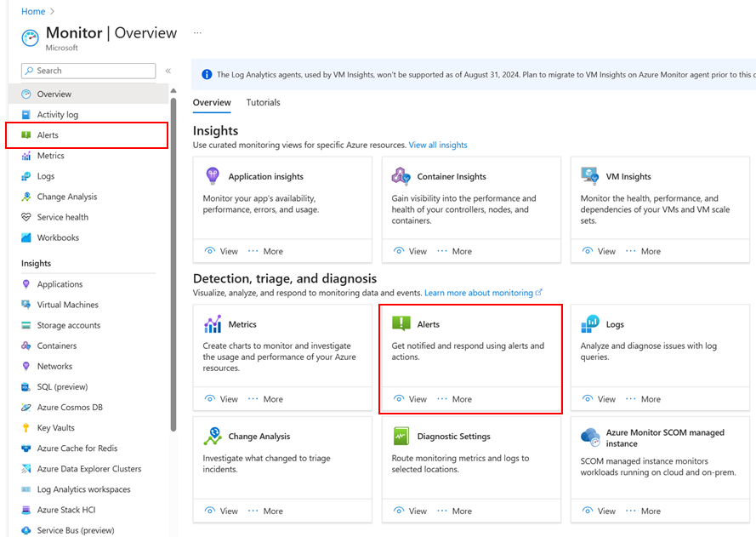This screenshot has width=756, height=537.
Task: Select Alerts in the left sidebar
Action: pos(47,134)
